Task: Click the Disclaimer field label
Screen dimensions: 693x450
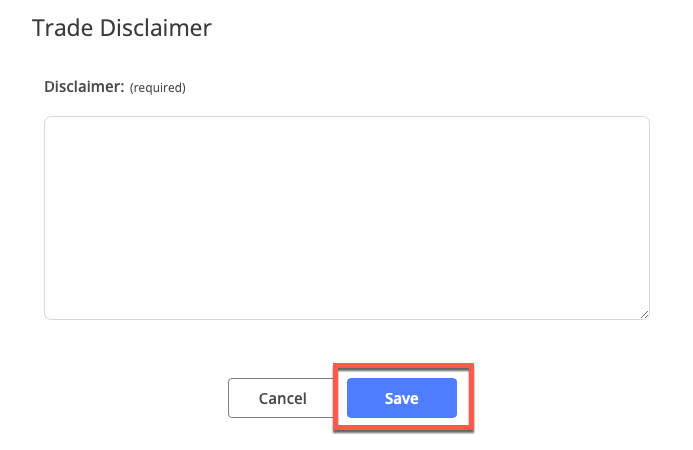Action: coord(84,87)
